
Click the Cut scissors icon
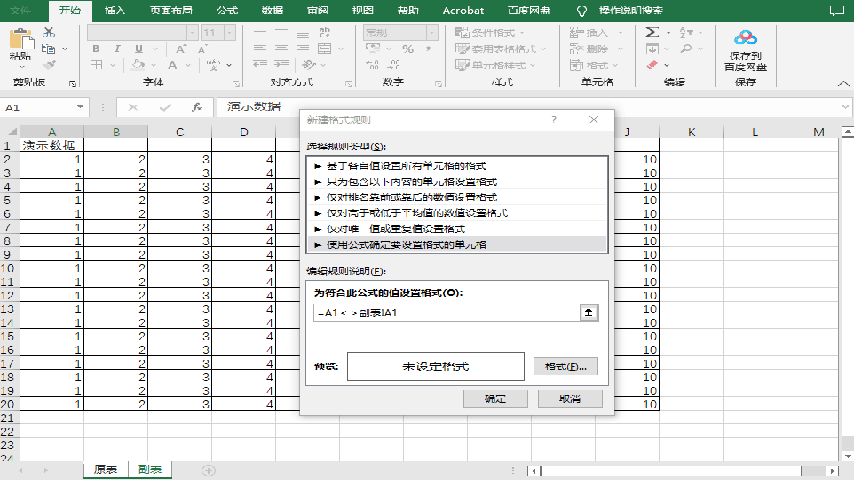tap(49, 32)
